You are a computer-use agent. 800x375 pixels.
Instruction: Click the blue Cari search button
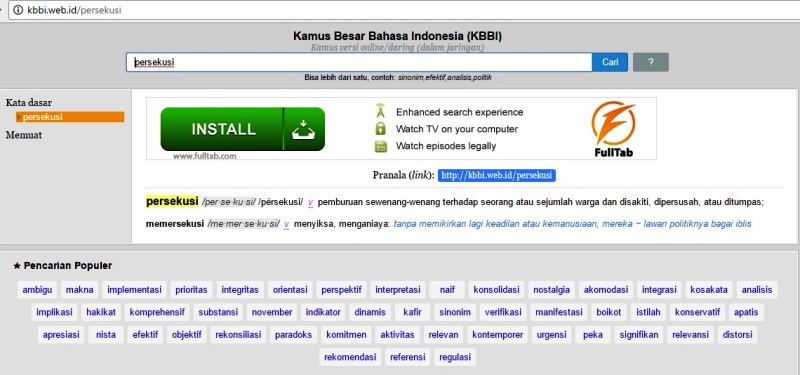tap(610, 62)
